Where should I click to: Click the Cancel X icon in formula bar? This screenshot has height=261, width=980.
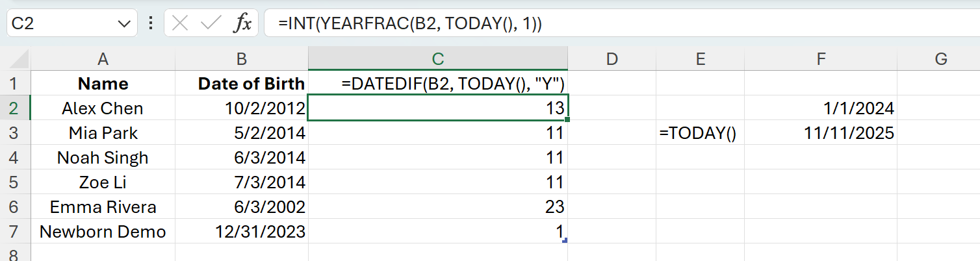coord(180,24)
